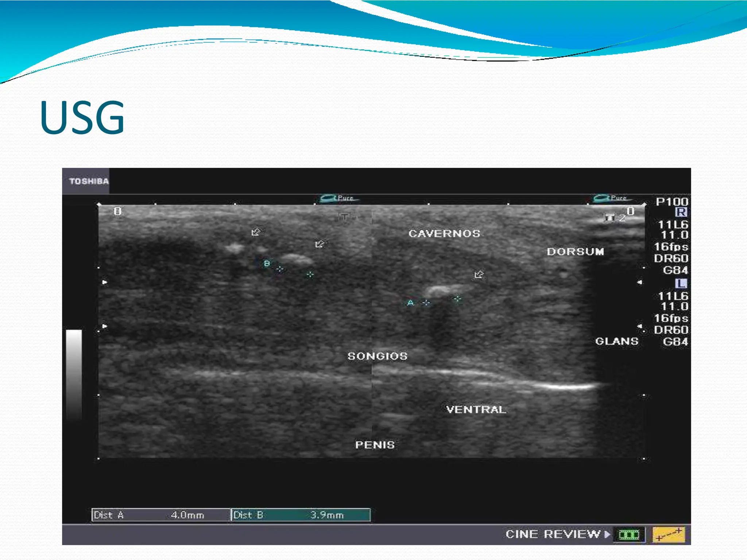The width and height of the screenshot is (747, 560).
Task: Click the lower left focus marker triangle
Action: pyautogui.click(x=105, y=326)
